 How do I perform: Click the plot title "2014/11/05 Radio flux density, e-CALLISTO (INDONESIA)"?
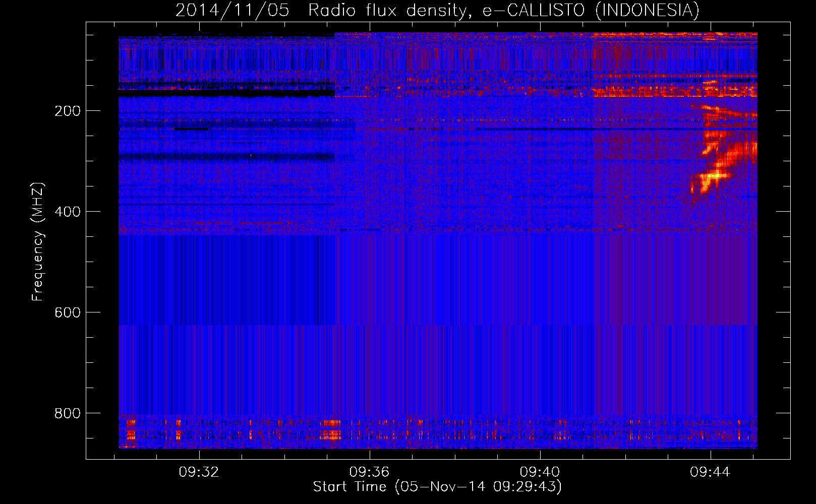[x=437, y=11]
